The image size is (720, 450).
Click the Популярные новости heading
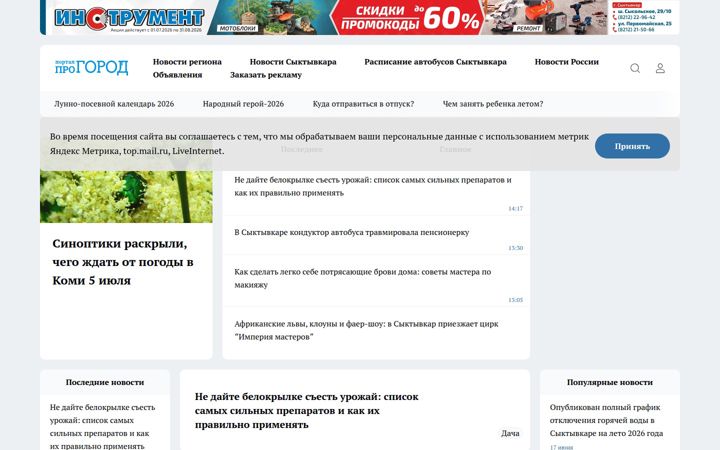pyautogui.click(x=610, y=382)
